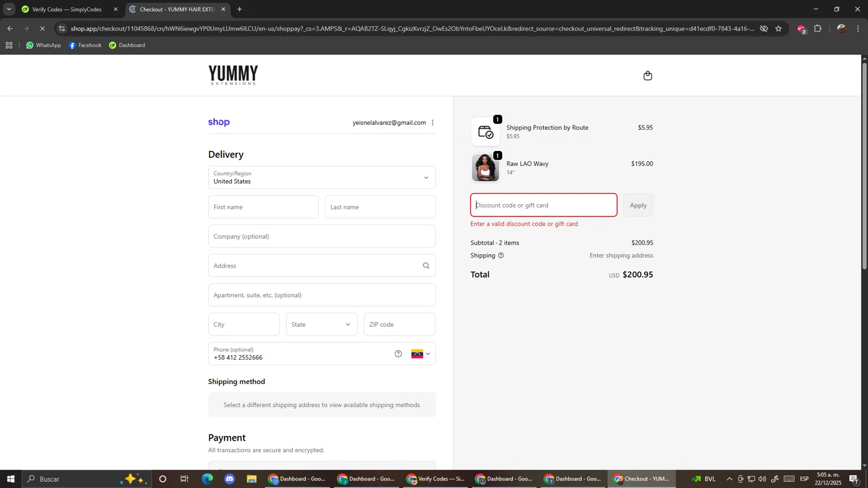Image resolution: width=868 pixels, height=488 pixels.
Task: Focus the Company (optional) field
Action: (322, 236)
